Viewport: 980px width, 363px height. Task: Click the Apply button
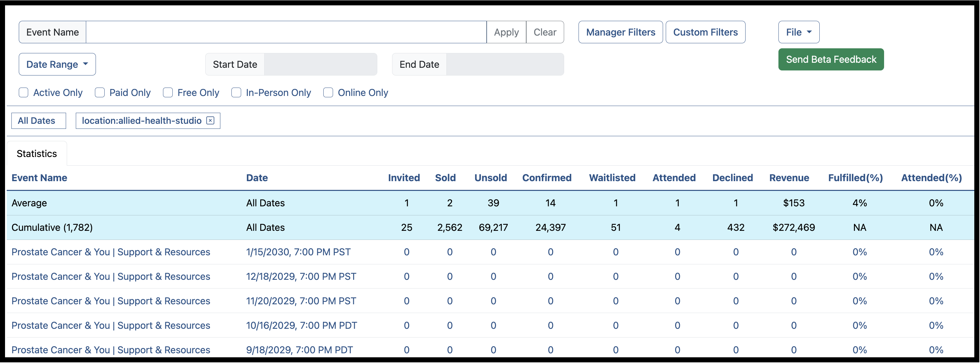pyautogui.click(x=506, y=32)
